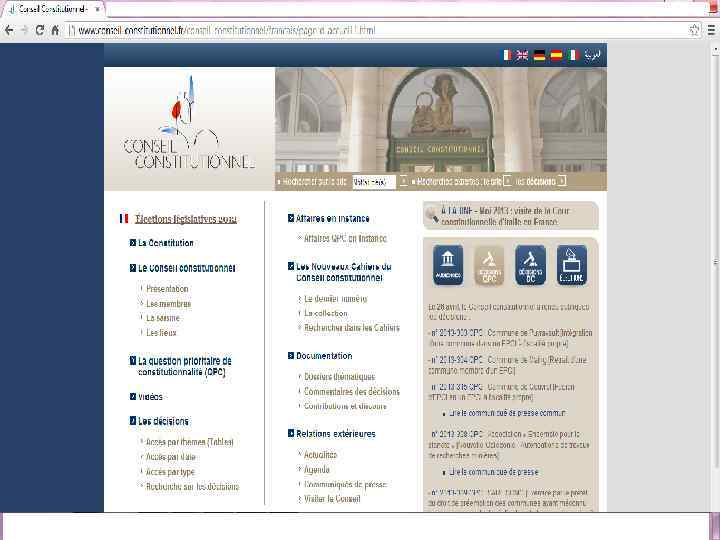Open Contributions et discours
720x540 pixels.
345,406
